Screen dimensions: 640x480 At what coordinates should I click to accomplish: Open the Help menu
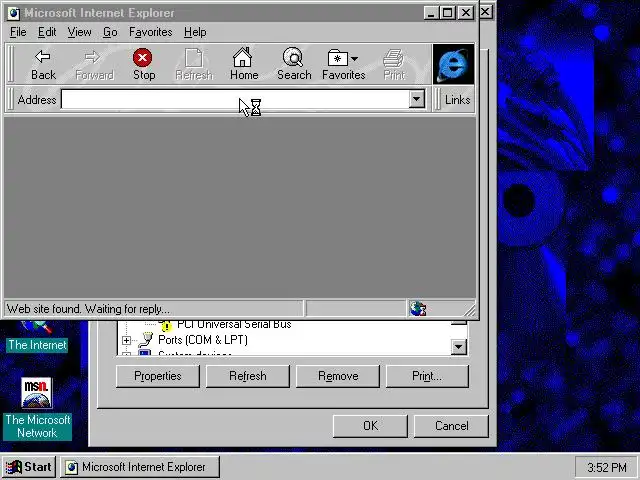click(x=195, y=32)
